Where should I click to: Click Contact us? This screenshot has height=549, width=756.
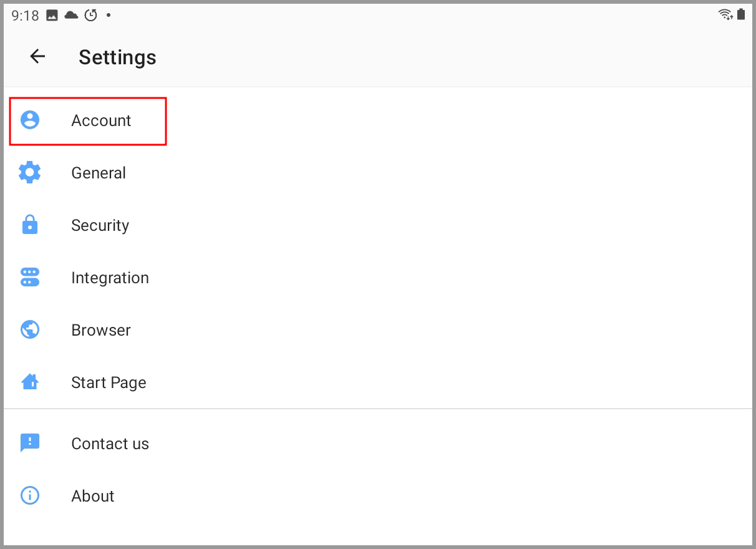tap(110, 443)
